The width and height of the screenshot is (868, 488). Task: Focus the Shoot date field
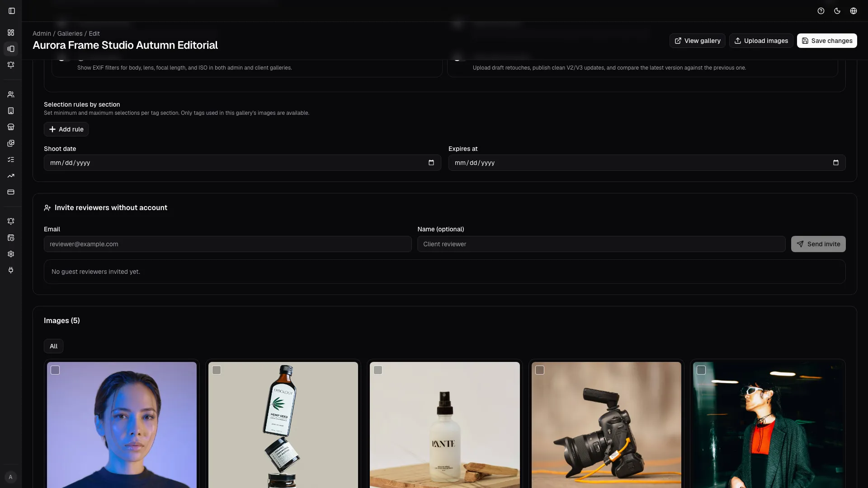[242, 163]
